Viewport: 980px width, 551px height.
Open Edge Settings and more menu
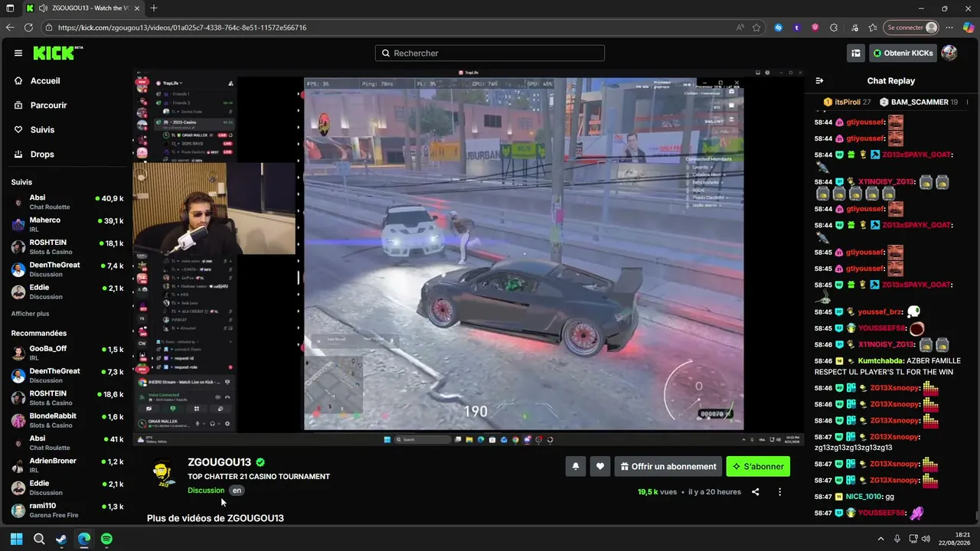pos(949,28)
